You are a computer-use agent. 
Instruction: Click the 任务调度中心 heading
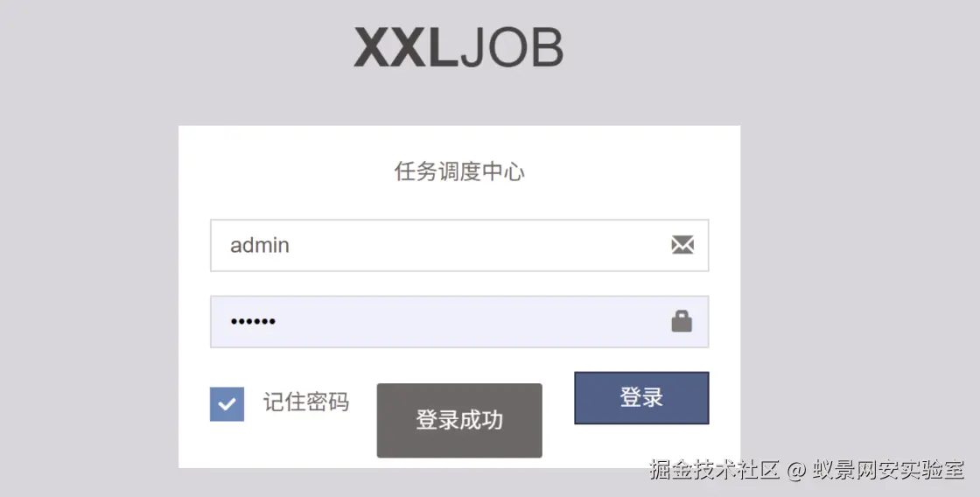[x=459, y=171]
